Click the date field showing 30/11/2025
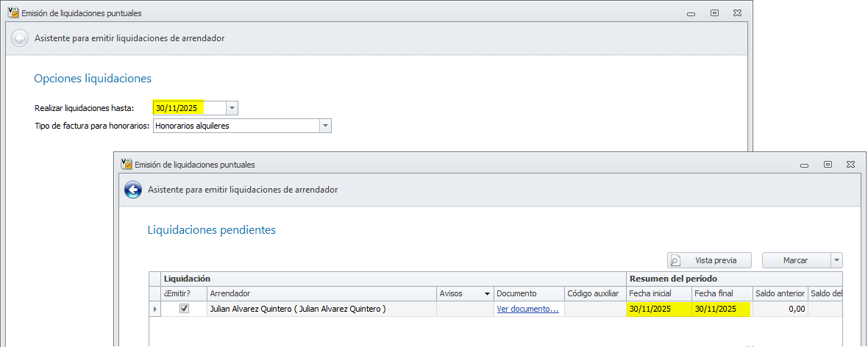 [188, 108]
